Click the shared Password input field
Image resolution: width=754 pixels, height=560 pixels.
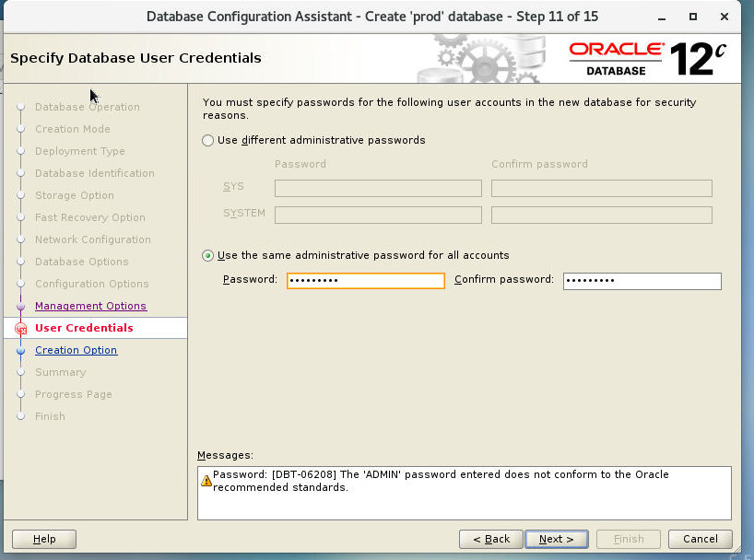365,281
